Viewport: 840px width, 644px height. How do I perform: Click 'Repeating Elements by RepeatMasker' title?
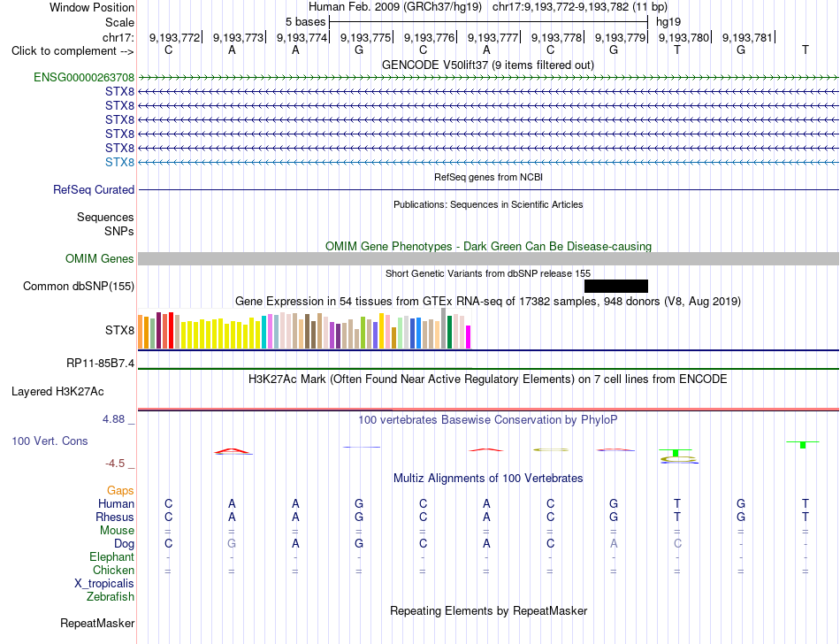tap(489, 610)
